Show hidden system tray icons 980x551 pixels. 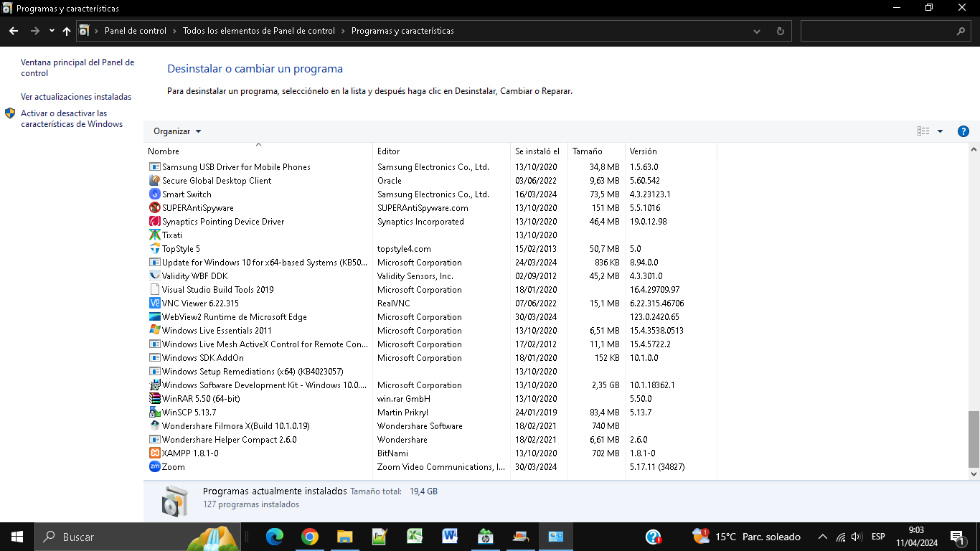point(822,537)
